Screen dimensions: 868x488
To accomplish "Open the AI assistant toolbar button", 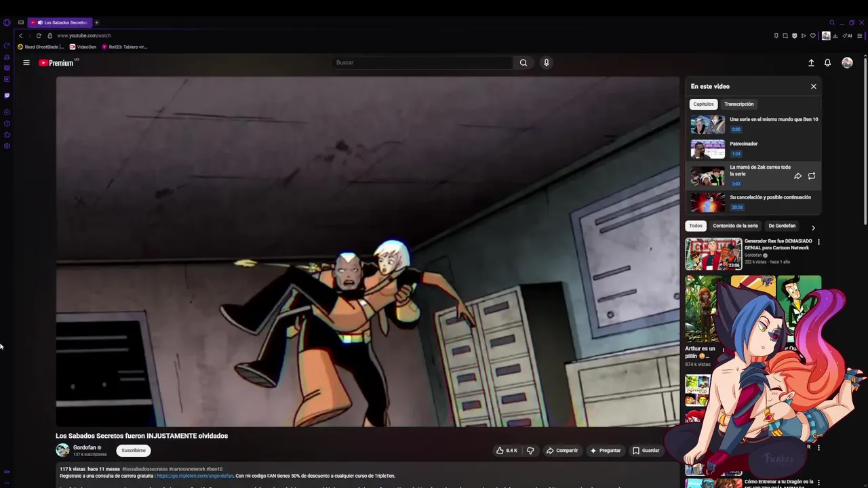I will tap(847, 36).
